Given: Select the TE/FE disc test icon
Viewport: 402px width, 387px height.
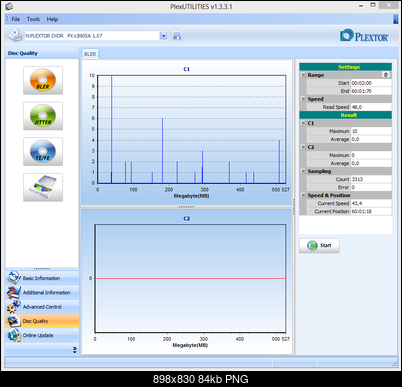Looking at the screenshot, I should coord(43,151).
